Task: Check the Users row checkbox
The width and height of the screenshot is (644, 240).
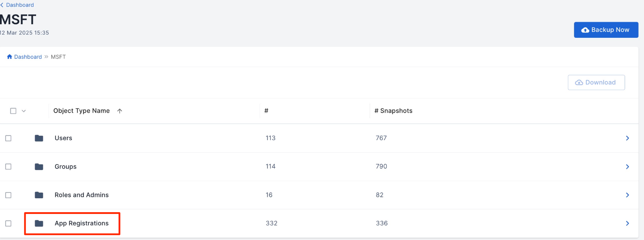Action: coord(8,138)
